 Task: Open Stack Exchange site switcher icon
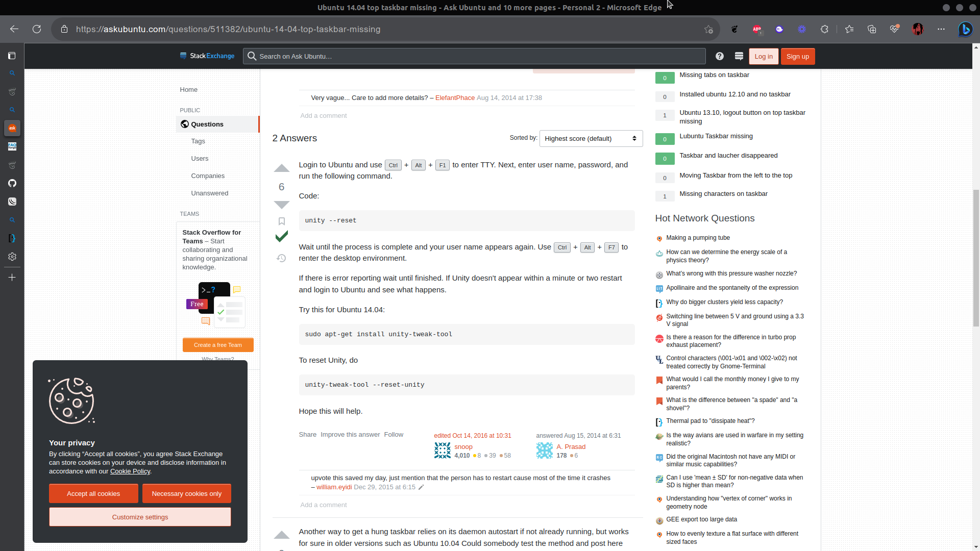tap(739, 56)
